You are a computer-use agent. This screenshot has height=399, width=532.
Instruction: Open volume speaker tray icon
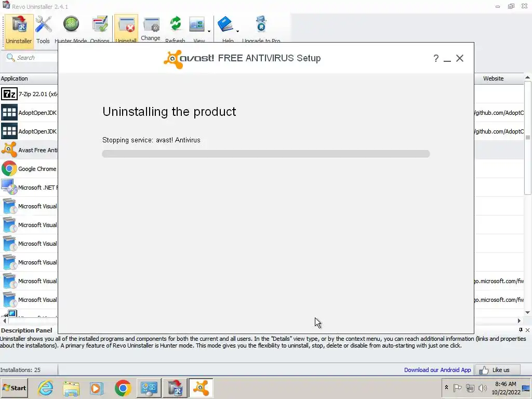(482, 388)
